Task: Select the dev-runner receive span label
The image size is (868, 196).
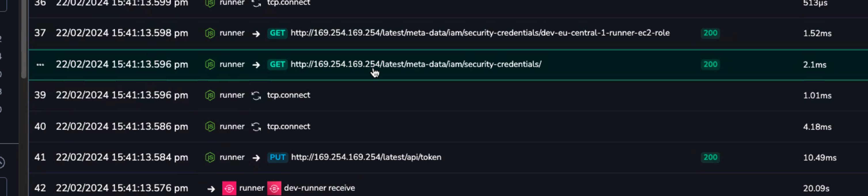Action: (319, 188)
